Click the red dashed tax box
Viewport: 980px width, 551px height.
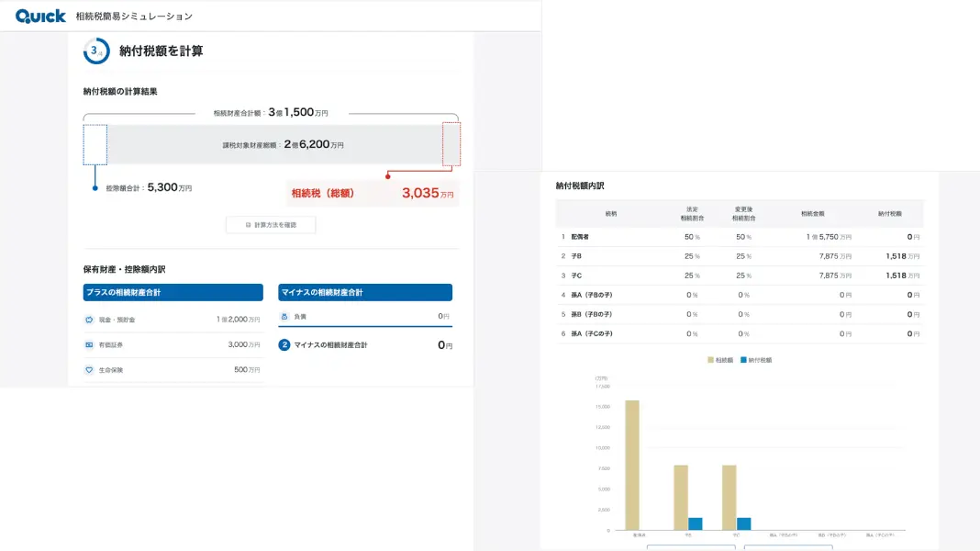click(x=451, y=144)
